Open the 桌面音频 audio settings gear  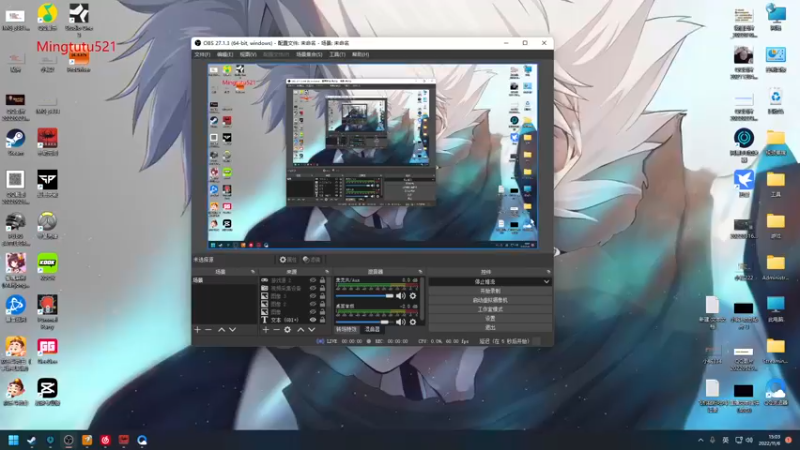click(413, 322)
